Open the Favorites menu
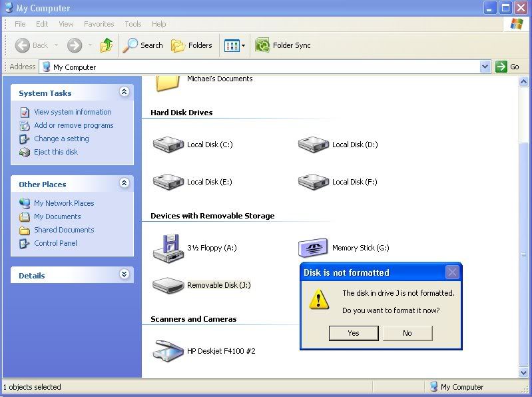Screen dimensions: 532x397 coord(99,24)
